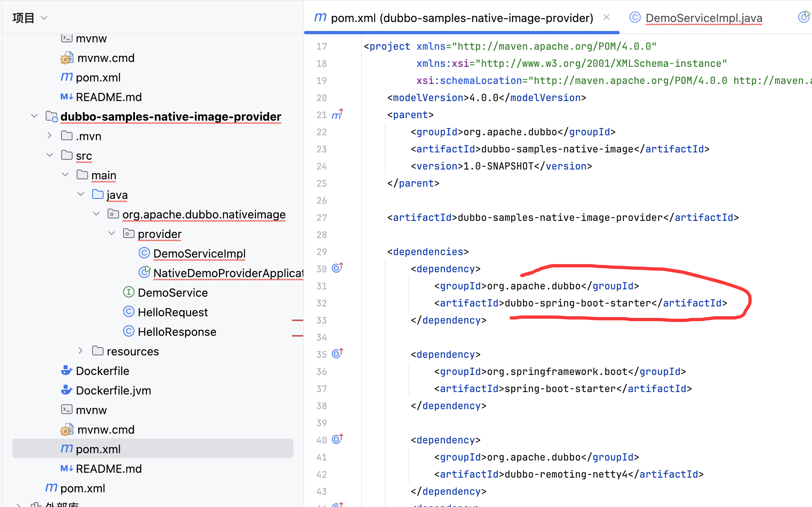Click the org.springframework.boot groupId text
The image size is (812, 507).
point(557,372)
